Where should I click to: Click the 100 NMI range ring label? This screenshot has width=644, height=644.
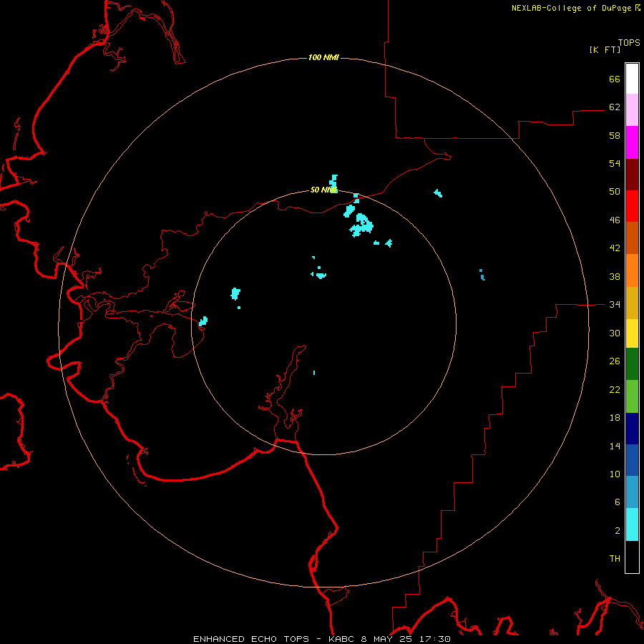pos(323,57)
